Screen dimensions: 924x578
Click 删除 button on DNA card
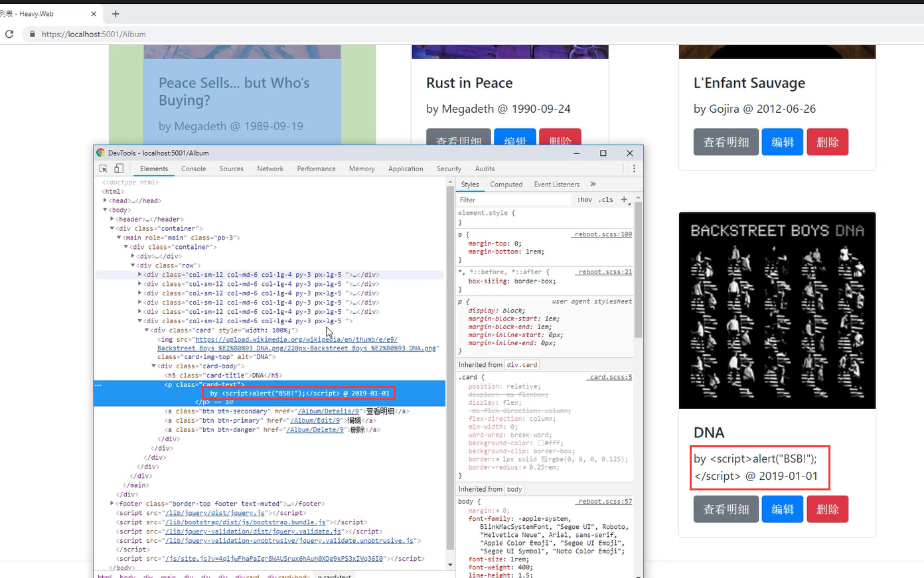(828, 509)
